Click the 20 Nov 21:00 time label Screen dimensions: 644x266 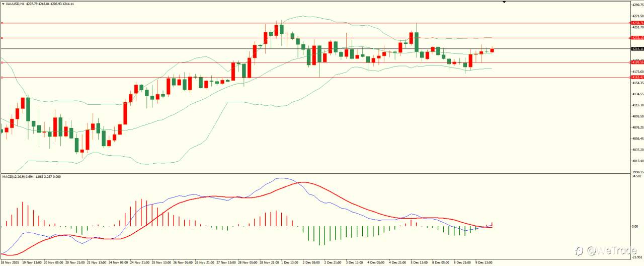click(x=74, y=262)
